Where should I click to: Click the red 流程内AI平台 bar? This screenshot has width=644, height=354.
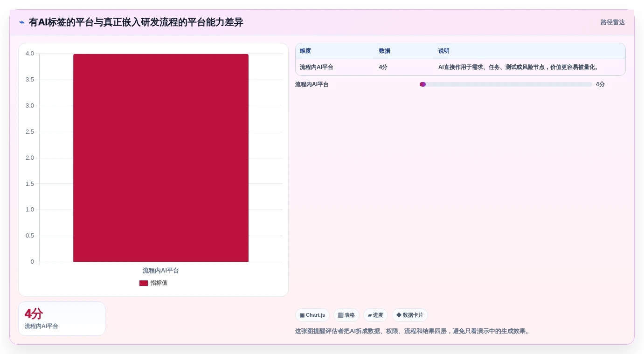[161, 158]
